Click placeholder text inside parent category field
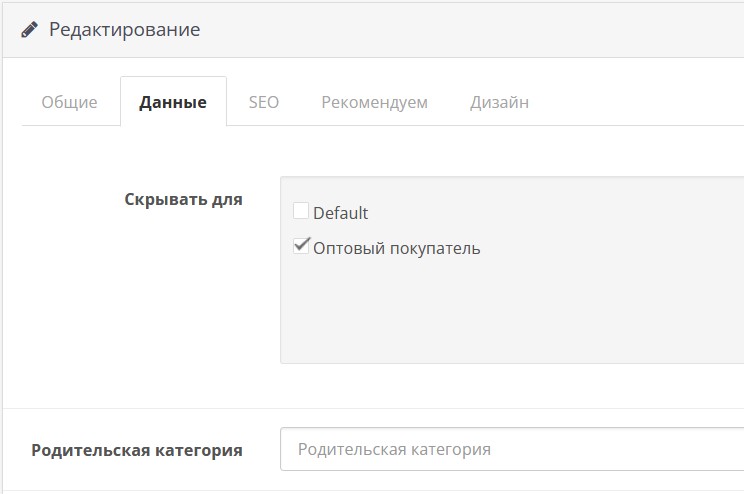 click(394, 449)
